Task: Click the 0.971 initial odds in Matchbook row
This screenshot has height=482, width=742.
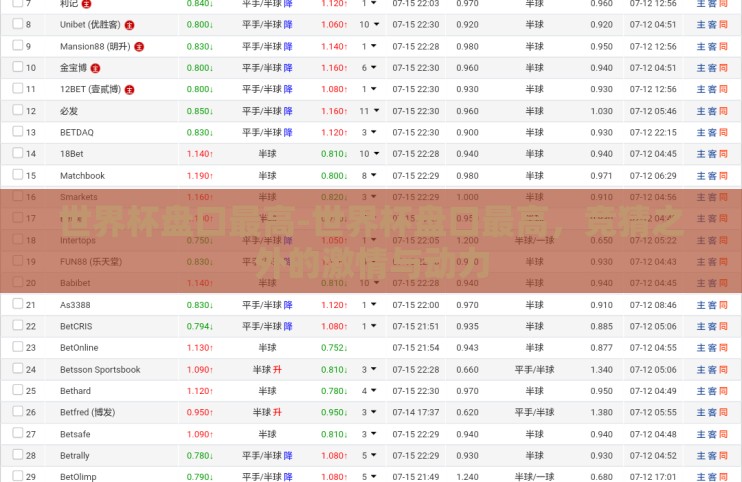Action: click(601, 175)
